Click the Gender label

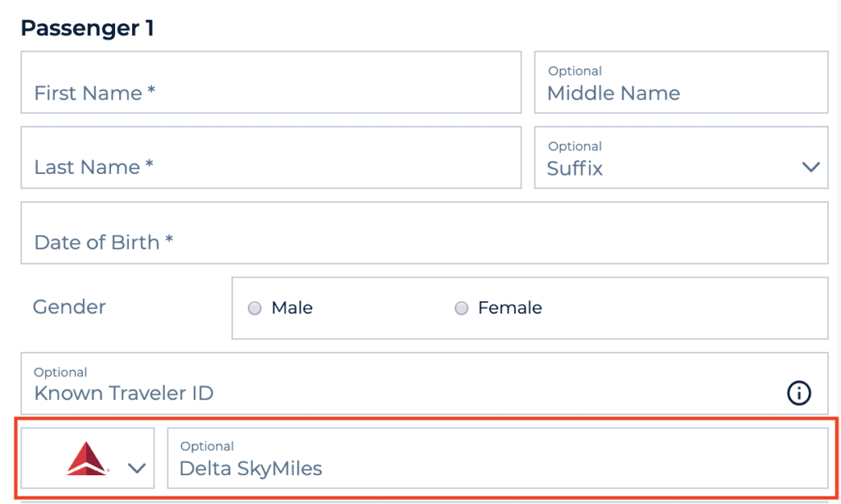tap(69, 307)
